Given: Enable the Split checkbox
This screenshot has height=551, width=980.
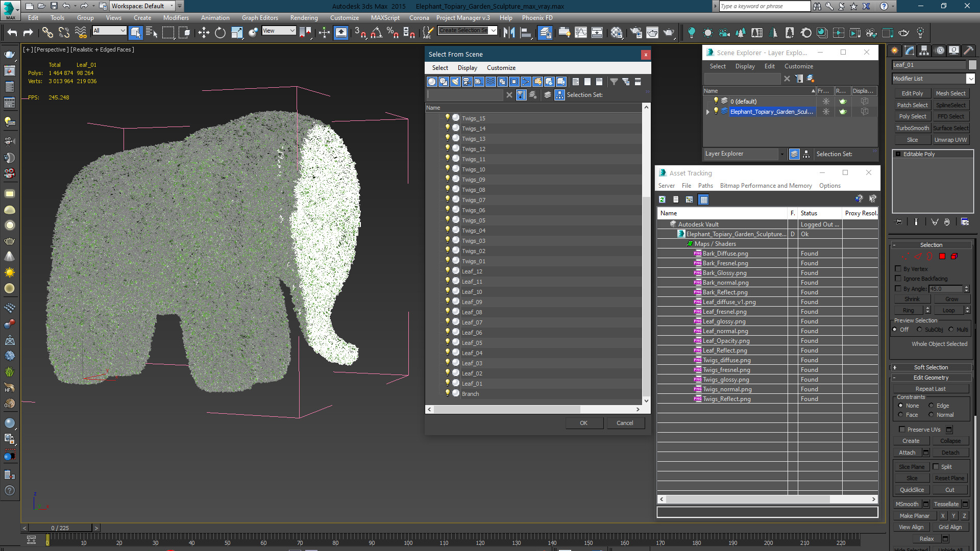Looking at the screenshot, I should point(936,466).
